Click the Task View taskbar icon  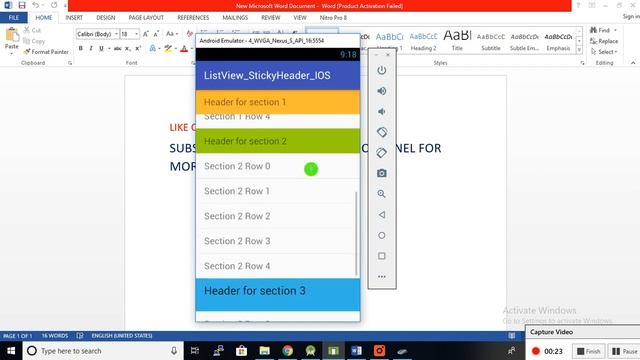[x=195, y=351]
